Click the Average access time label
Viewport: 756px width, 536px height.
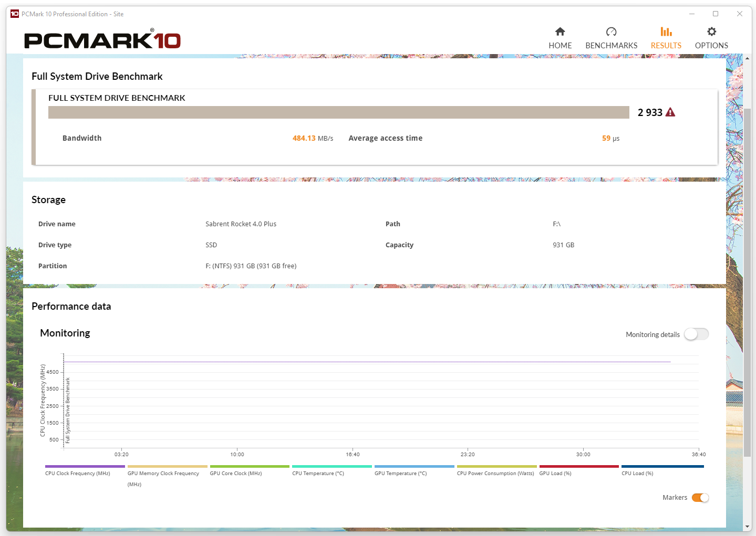(386, 138)
